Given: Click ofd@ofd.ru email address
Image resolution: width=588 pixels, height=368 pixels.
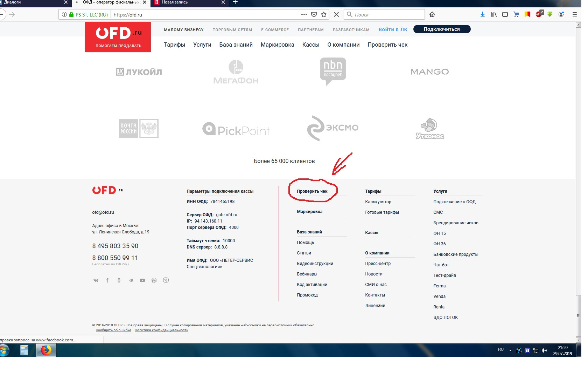Looking at the screenshot, I should click(x=103, y=212).
